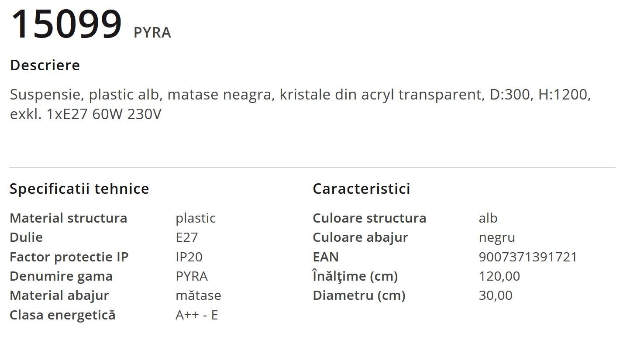The image size is (630, 364).
Task: Click the IP20 protection factor value
Action: click(189, 257)
